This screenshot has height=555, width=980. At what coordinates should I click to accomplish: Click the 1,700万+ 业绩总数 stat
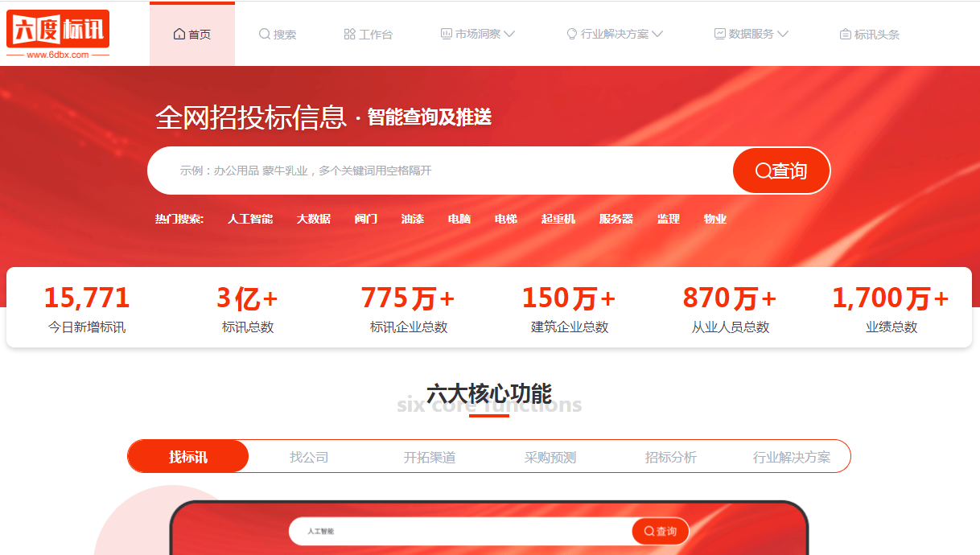click(891, 308)
